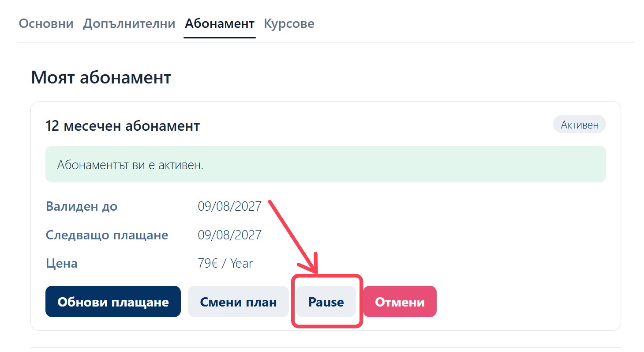This screenshot has width=644, height=352.
Task: Click the divider line below subscription card
Action: pos(326,348)
